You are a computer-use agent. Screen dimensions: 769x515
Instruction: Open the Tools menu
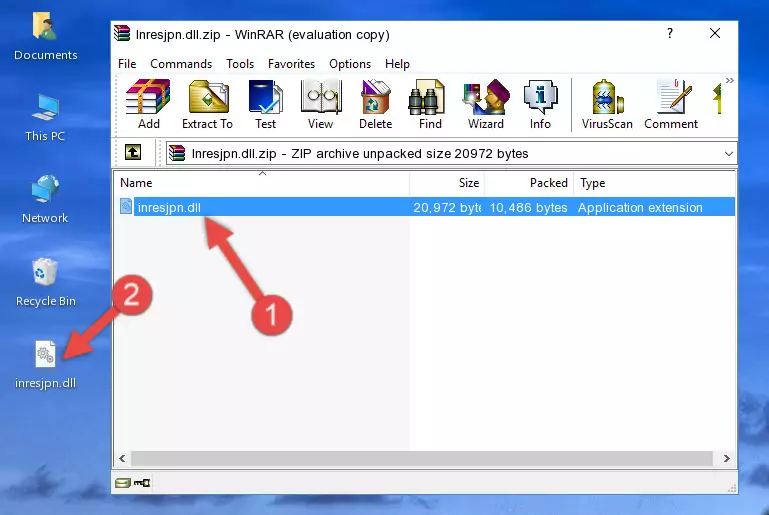pos(240,64)
